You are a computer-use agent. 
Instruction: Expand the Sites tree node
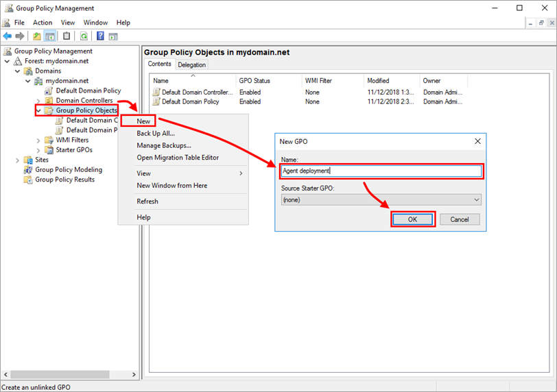pyautogui.click(x=17, y=160)
